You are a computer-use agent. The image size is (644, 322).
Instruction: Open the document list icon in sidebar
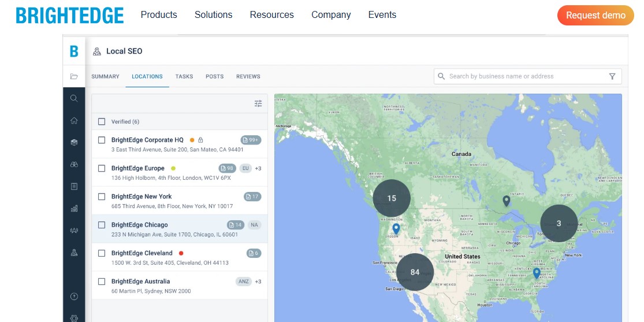coord(74,186)
